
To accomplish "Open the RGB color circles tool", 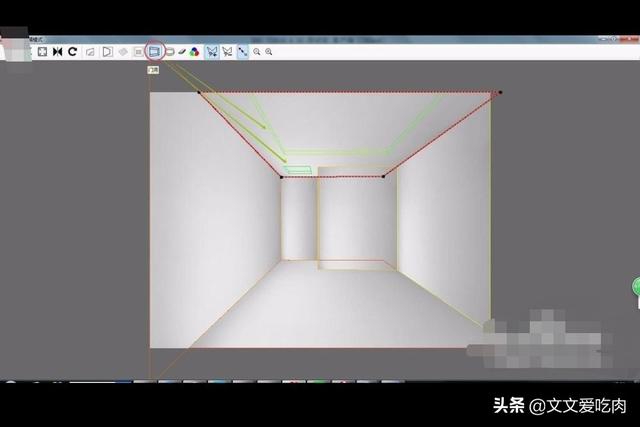I will [x=195, y=50].
